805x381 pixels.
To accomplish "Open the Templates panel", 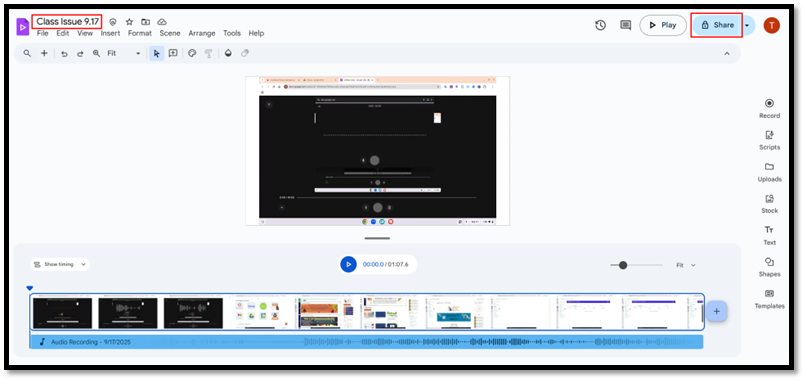I will [x=769, y=299].
